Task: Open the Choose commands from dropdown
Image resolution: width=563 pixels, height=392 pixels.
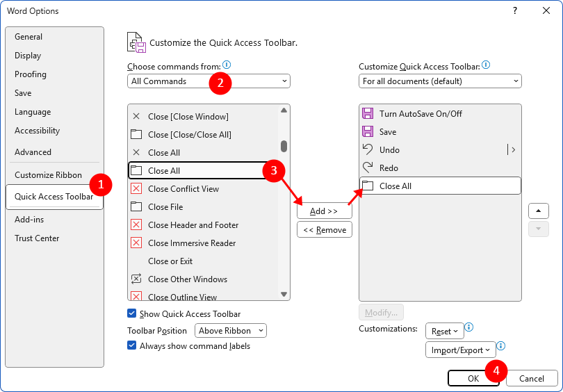Action: point(209,81)
